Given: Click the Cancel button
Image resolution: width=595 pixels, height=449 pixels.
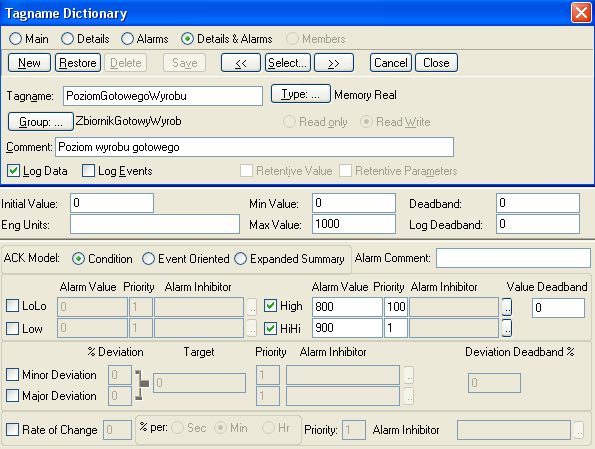Looking at the screenshot, I should 391,63.
